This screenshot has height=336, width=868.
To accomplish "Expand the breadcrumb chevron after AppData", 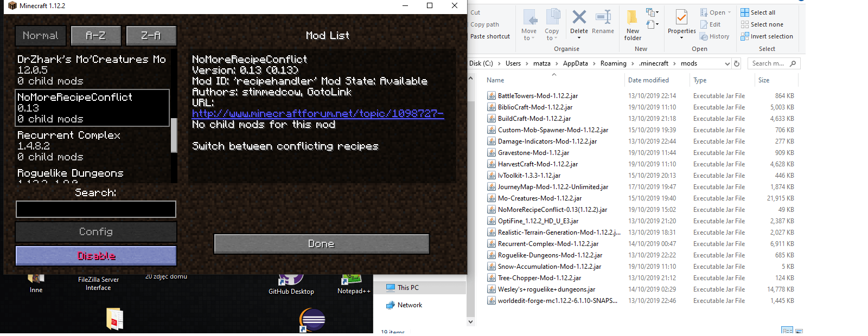I will (x=594, y=63).
